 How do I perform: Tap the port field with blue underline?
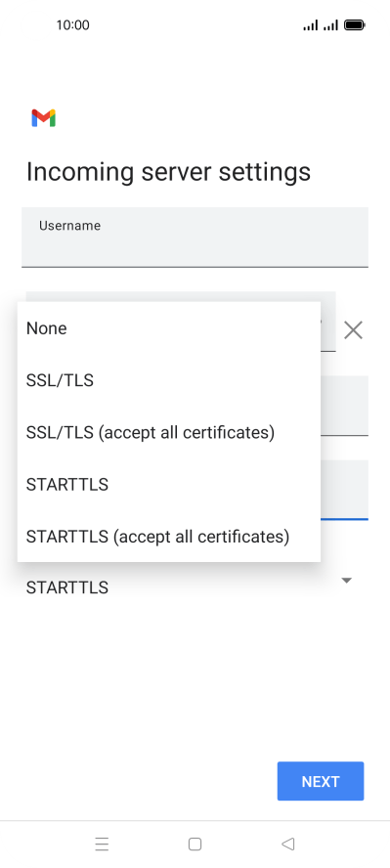[344, 490]
